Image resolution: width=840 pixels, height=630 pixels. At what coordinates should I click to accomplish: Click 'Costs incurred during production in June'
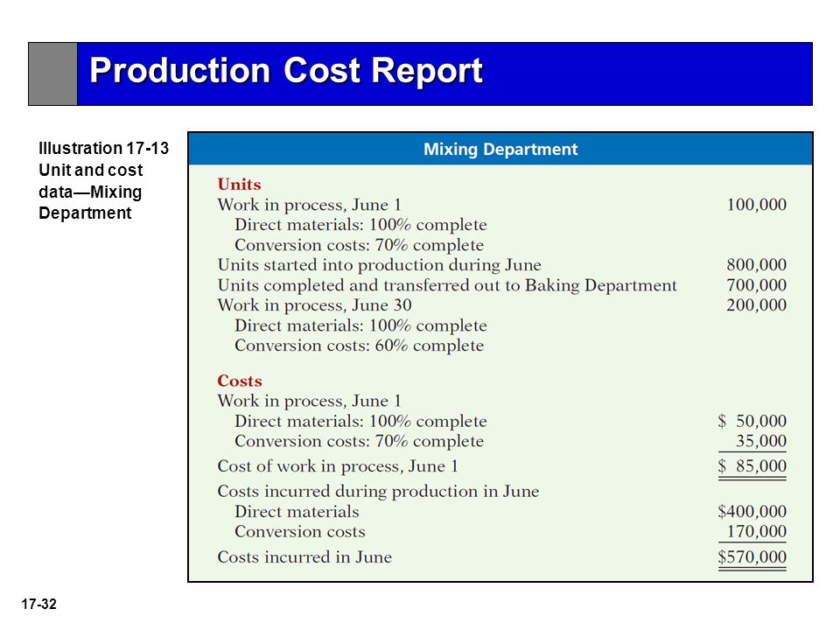(378, 491)
